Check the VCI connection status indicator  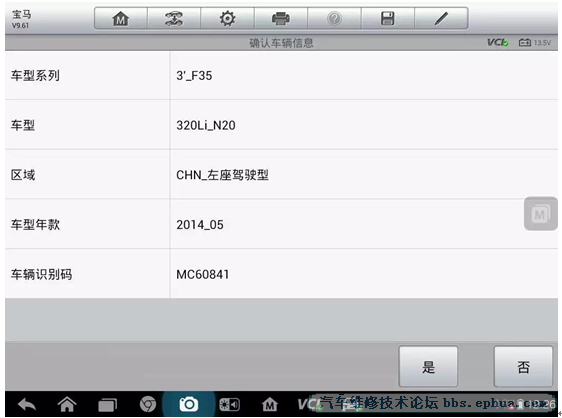tap(497, 42)
